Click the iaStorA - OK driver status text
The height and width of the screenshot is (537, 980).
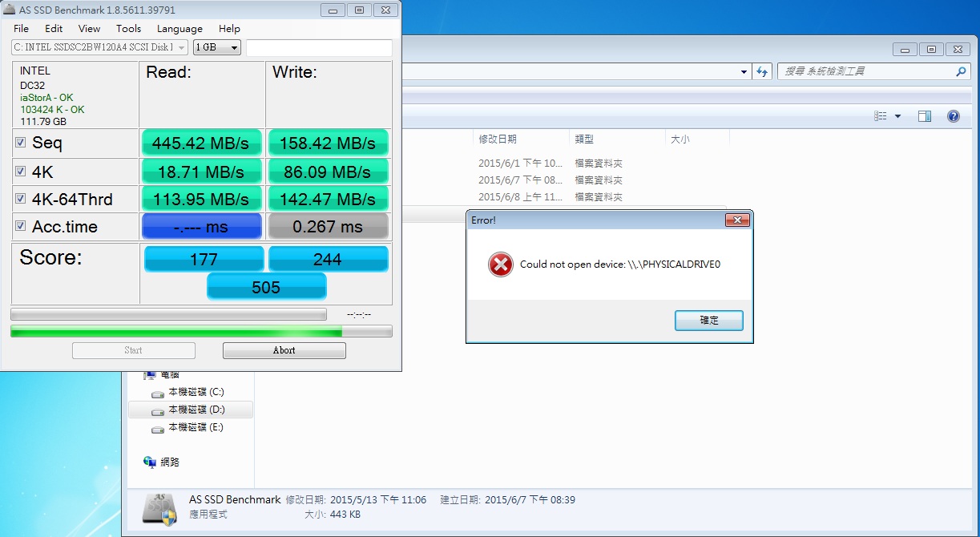pyautogui.click(x=47, y=98)
